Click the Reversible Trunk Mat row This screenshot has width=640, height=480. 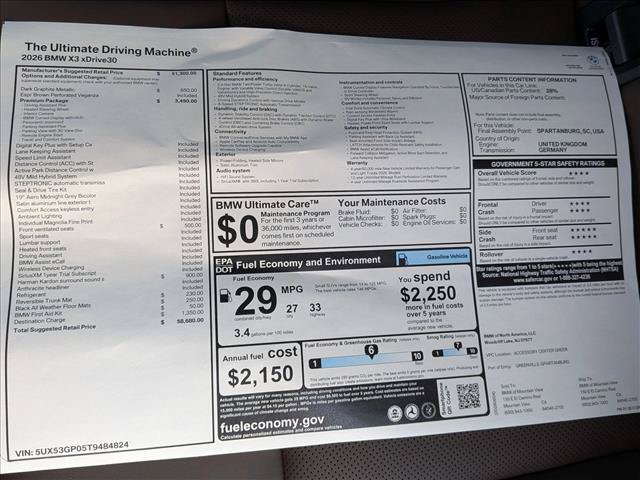[x=109, y=300]
